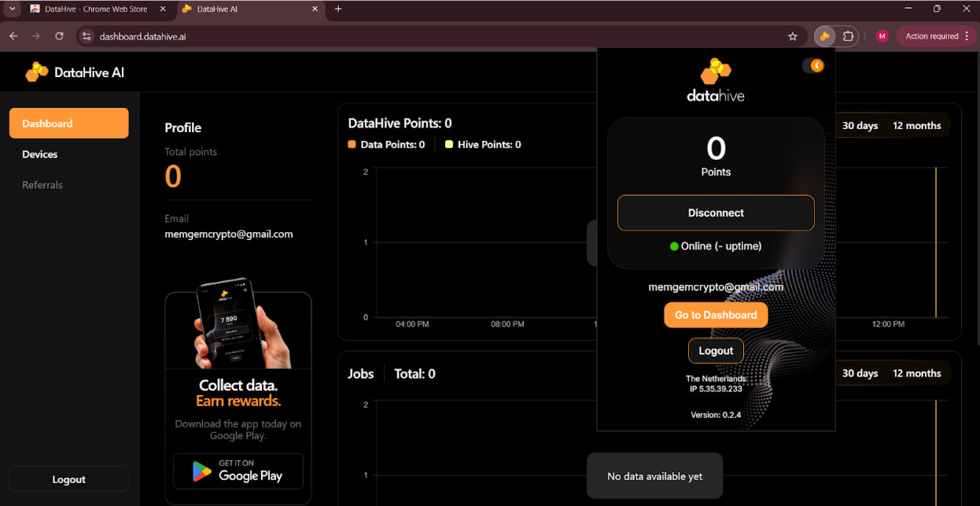Open the site information icon in address bar
980x506 pixels.
[x=87, y=36]
